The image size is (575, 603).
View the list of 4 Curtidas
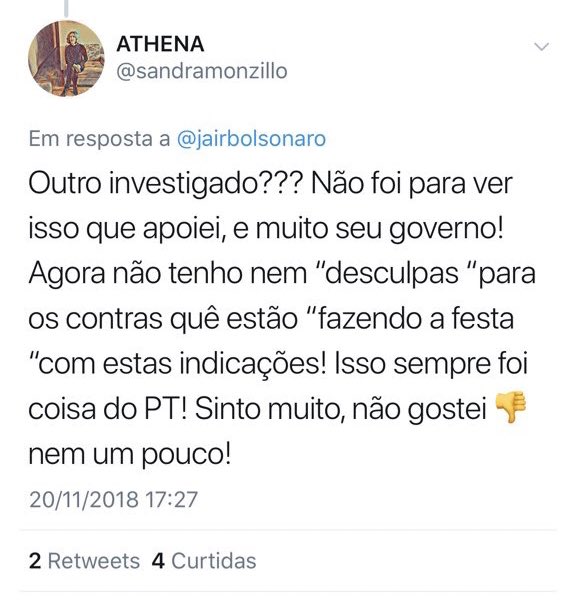[x=204, y=561]
